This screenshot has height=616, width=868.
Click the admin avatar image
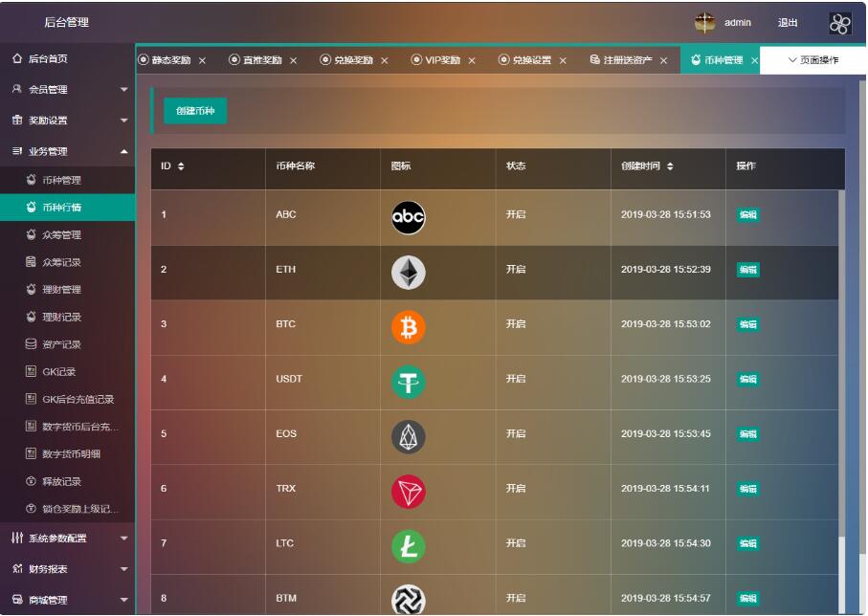pos(704,23)
